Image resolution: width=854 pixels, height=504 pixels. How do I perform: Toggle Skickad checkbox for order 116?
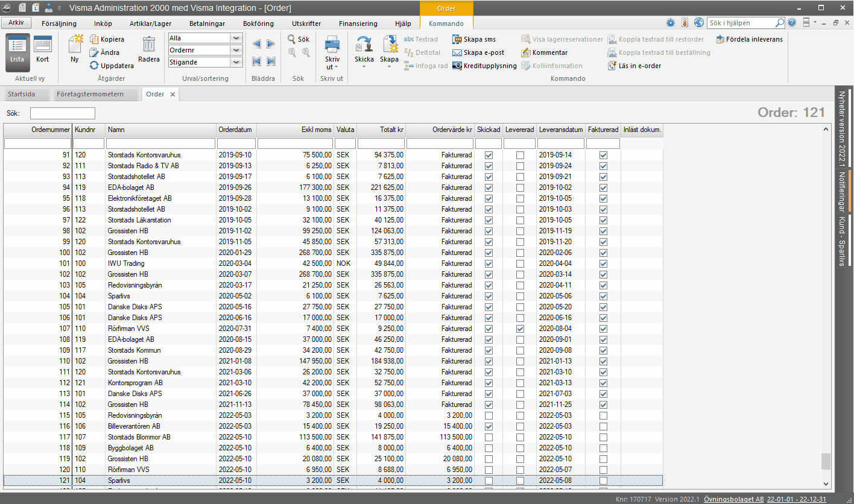click(489, 426)
